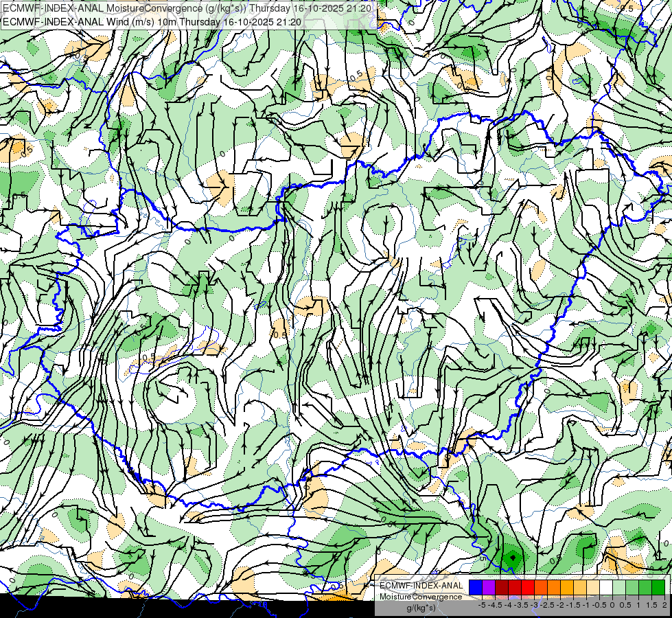Click the 1.5 tick label on legend scale
The height and width of the screenshot is (618, 672).
pyautogui.click(x=651, y=605)
